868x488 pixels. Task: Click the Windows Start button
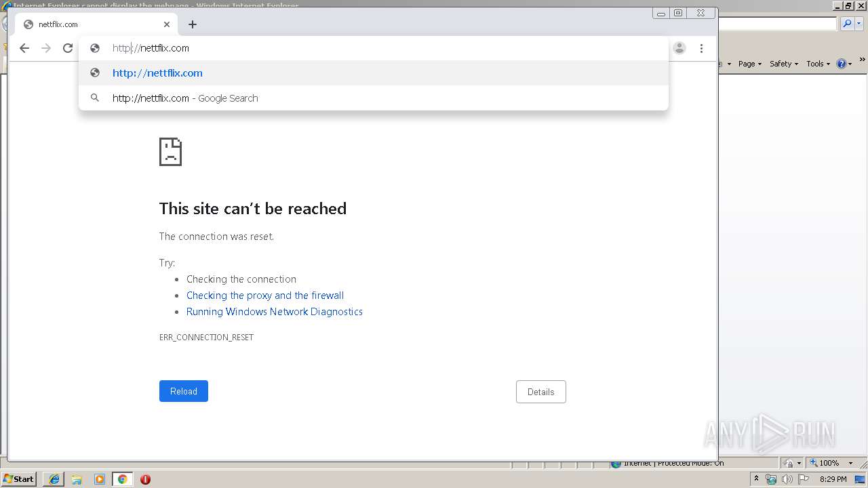click(19, 479)
